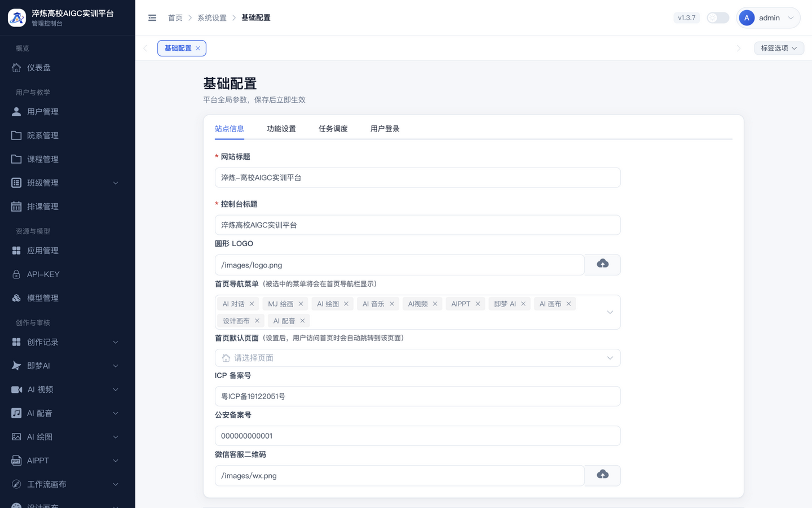
Task: Toggle the dark mode theme switch
Action: [718, 18]
